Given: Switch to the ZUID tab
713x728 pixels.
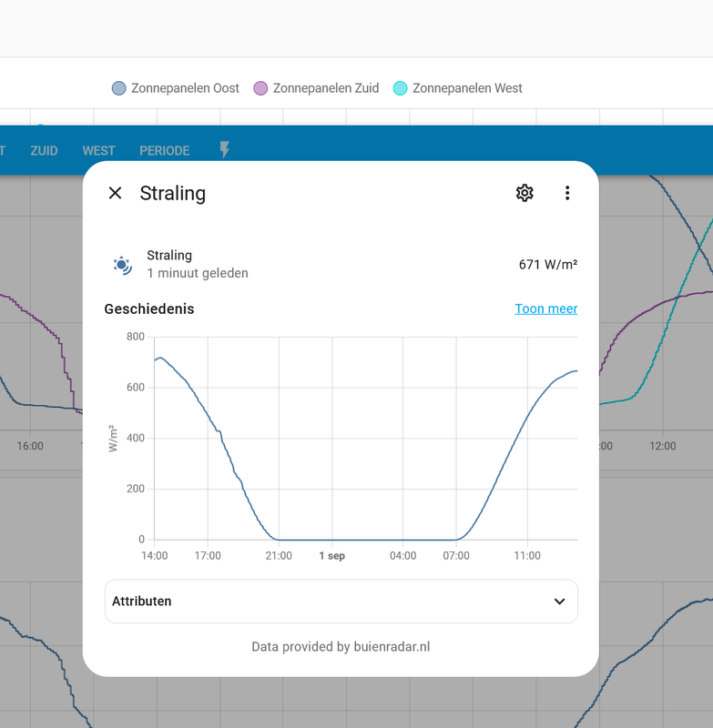Looking at the screenshot, I should click(x=44, y=151).
